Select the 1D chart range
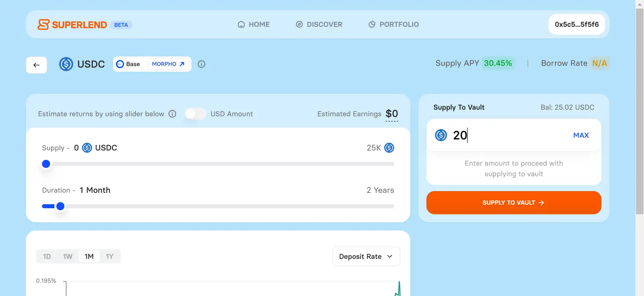 (47, 256)
